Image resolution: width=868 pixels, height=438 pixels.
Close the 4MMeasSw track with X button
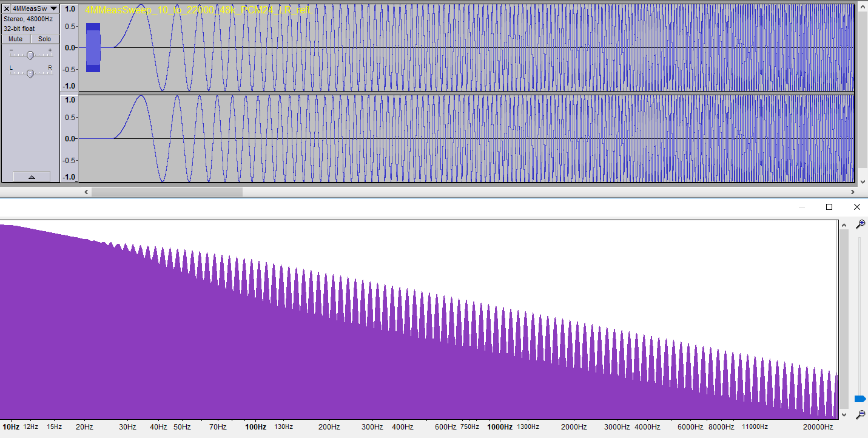pyautogui.click(x=7, y=8)
